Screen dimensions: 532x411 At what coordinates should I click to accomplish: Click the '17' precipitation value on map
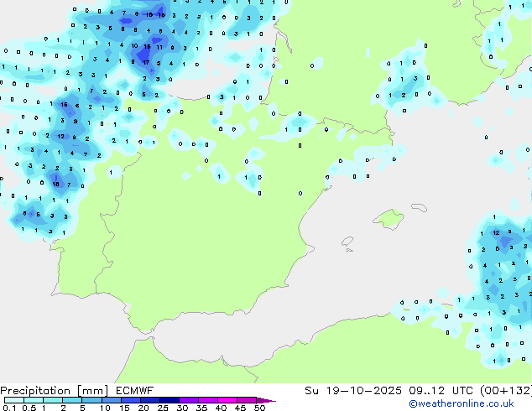coord(146,62)
